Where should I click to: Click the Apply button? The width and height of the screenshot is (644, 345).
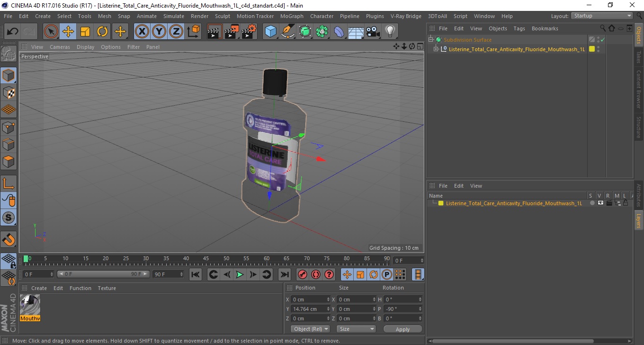tap(402, 329)
